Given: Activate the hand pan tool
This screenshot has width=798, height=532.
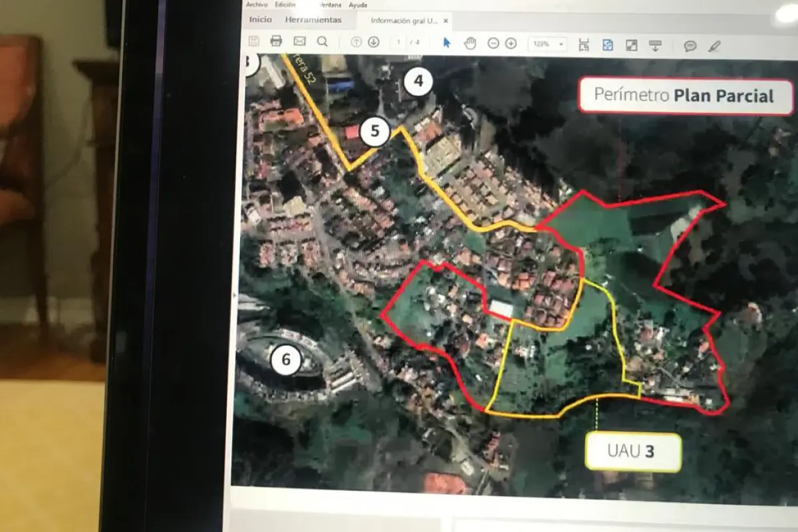Looking at the screenshot, I should pos(470,43).
